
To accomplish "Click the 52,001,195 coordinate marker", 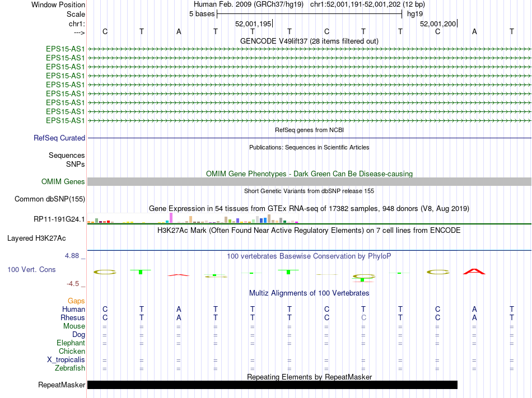I will 254,24.
